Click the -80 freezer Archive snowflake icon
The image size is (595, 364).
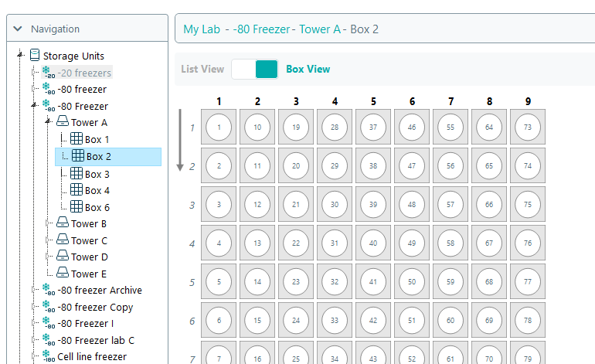48,291
